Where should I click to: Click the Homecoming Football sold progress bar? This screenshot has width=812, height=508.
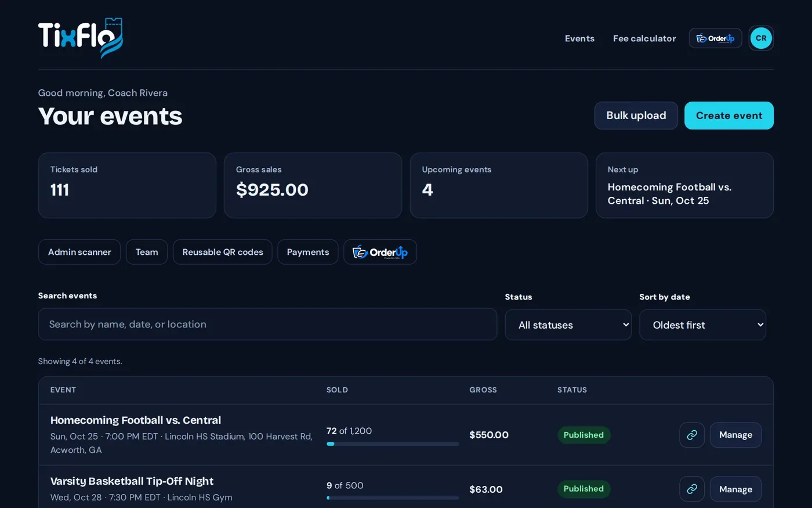click(393, 444)
